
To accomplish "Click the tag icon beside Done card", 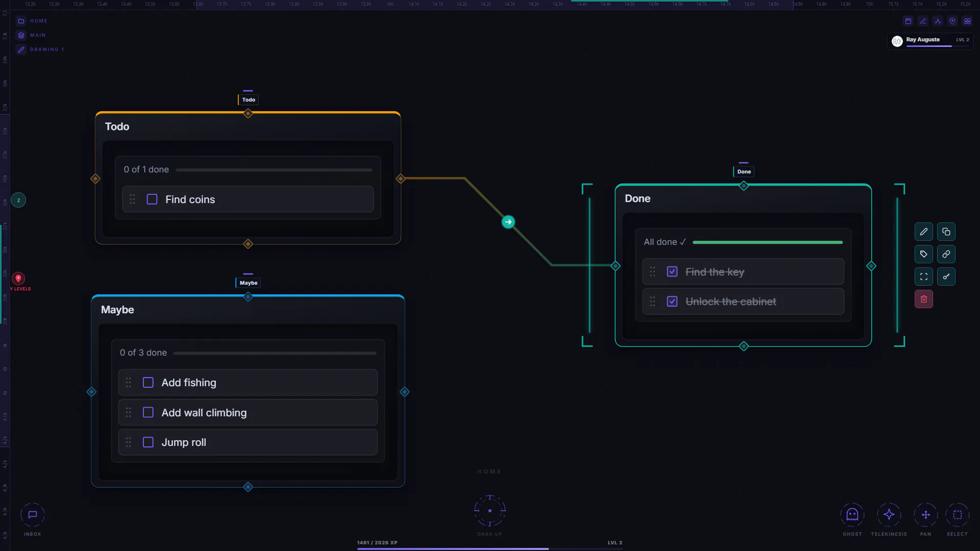I will pos(923,254).
